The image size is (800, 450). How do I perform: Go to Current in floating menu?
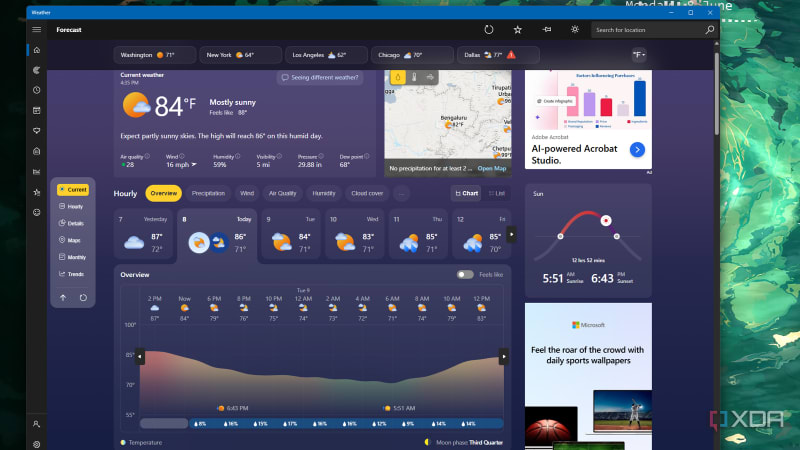73,189
